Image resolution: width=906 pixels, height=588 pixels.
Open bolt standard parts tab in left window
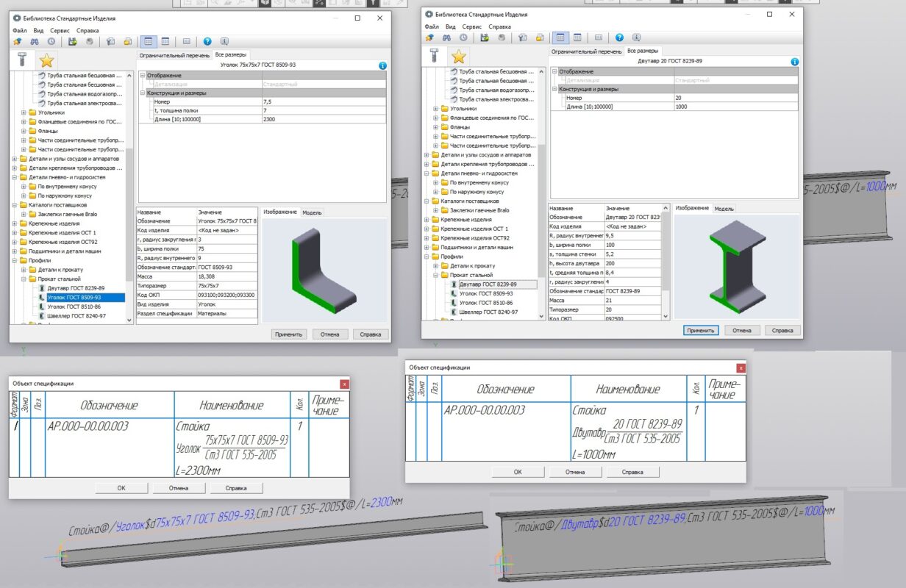coord(23,60)
